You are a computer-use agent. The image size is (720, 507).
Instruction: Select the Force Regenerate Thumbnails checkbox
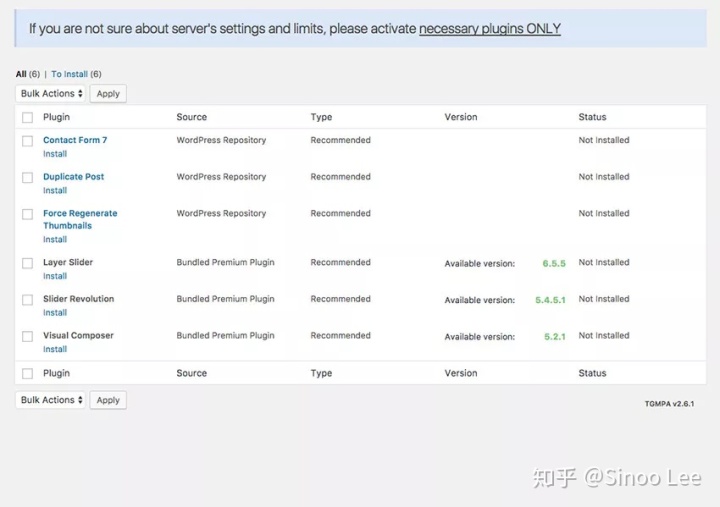coord(28,214)
